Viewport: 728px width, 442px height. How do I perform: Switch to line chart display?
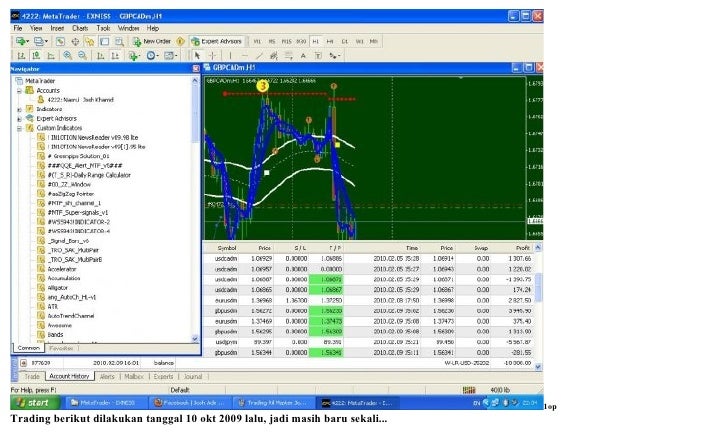click(51, 56)
